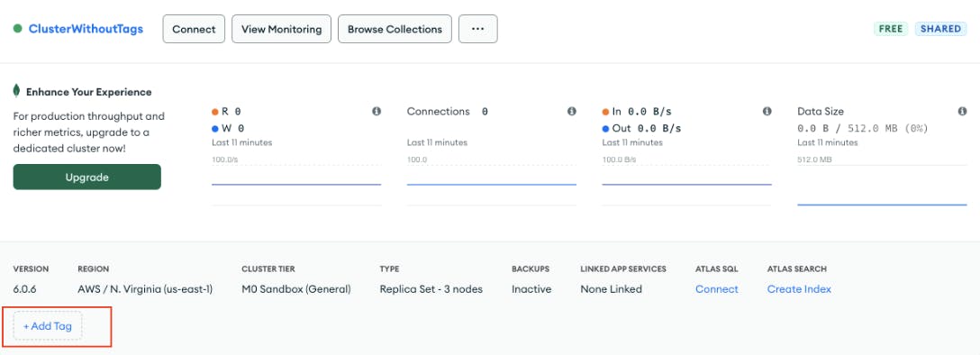Click the FREE badge
Image resolution: width=980 pixels, height=355 pixels.
click(x=891, y=29)
